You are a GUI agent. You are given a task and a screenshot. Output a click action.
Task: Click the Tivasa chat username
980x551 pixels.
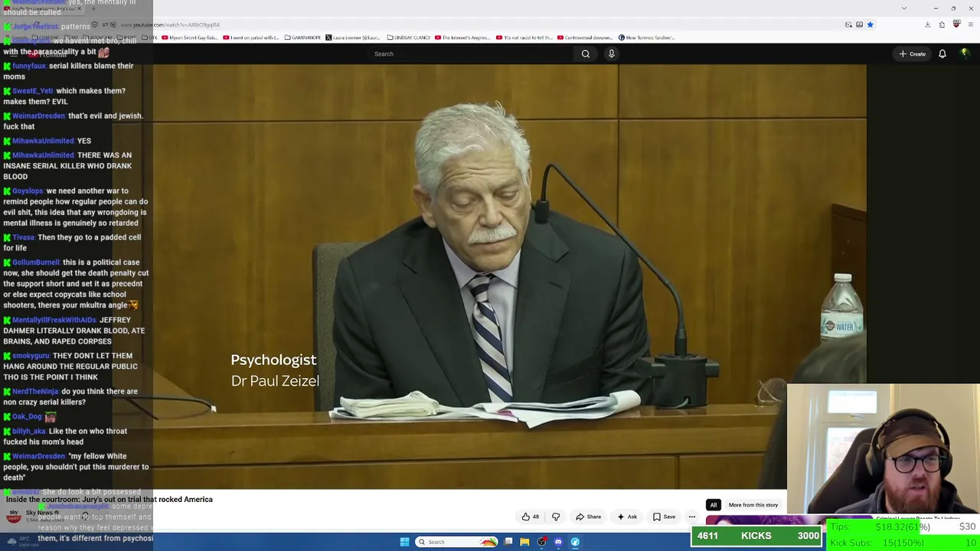(x=23, y=237)
